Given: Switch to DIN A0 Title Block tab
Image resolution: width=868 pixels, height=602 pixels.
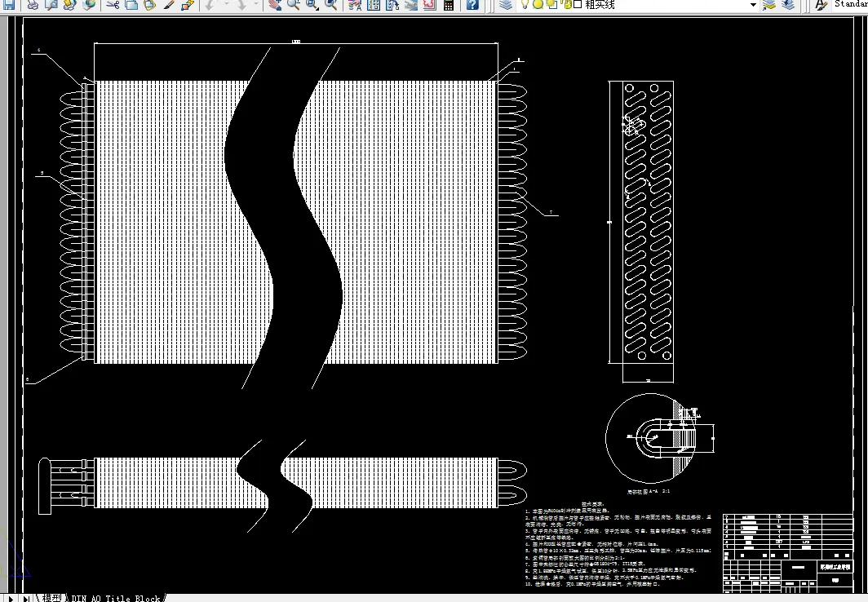Looking at the screenshot, I should click(116, 598).
